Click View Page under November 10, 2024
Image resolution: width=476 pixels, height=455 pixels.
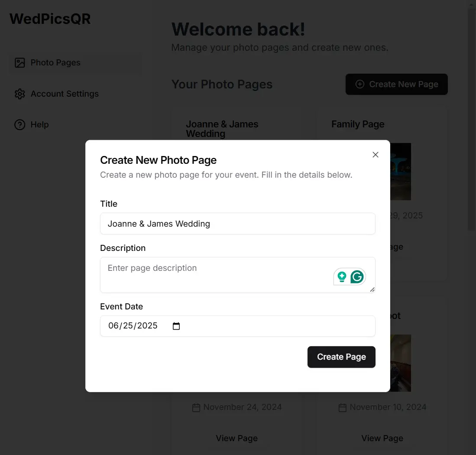[x=382, y=438]
